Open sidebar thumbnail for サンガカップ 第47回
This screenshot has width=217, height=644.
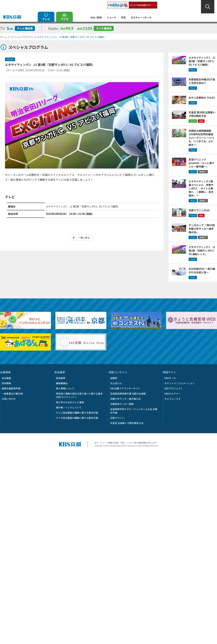point(179,228)
